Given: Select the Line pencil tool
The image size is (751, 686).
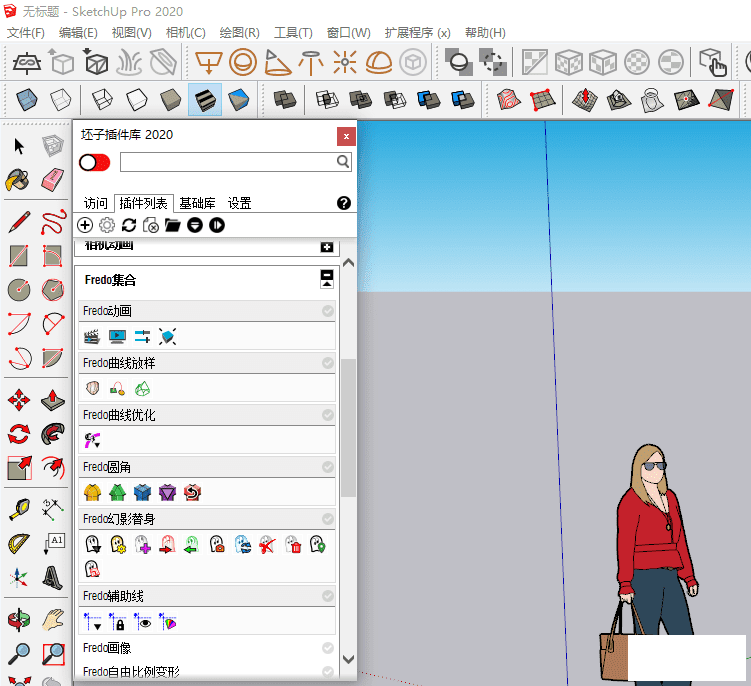Looking at the screenshot, I should click(19, 222).
